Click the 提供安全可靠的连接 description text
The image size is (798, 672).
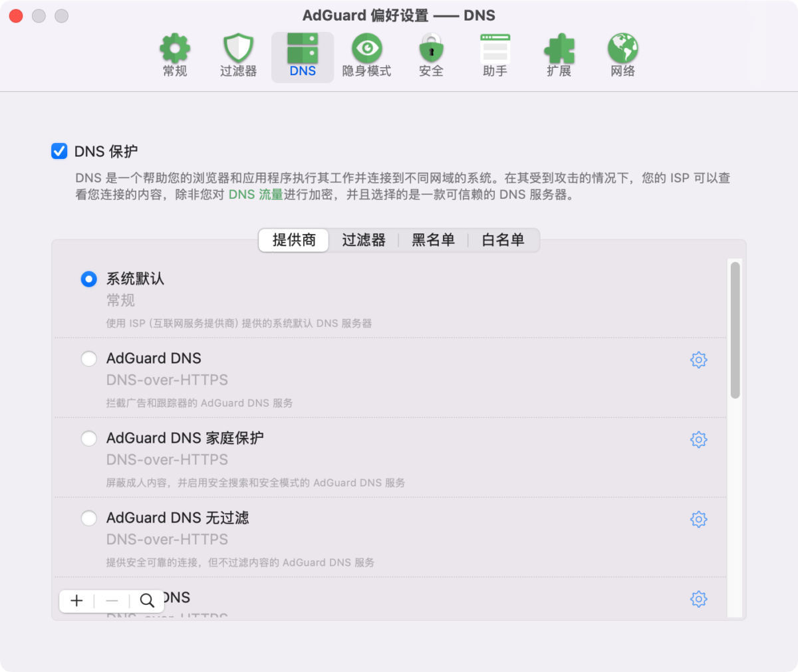(x=240, y=562)
